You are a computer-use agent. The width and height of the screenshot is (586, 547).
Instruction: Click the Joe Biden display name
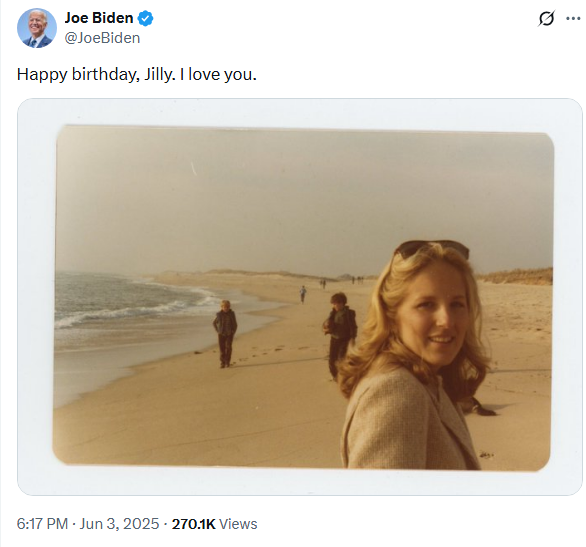(x=99, y=18)
